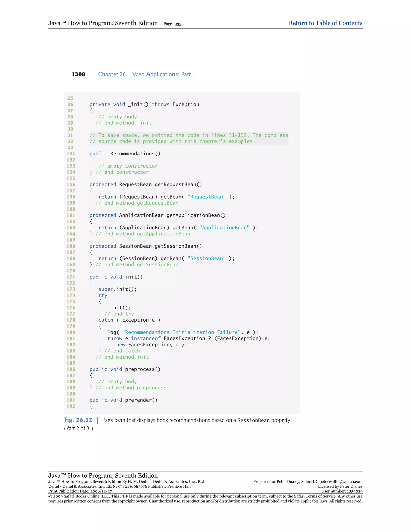This screenshot has width=411, height=532.
Task: Click the 1308 page number
Action: (x=78, y=74)
